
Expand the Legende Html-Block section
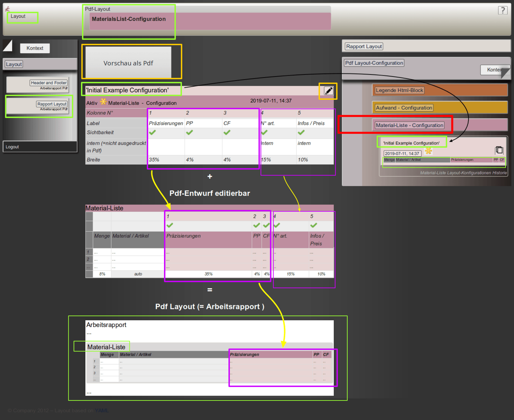[399, 90]
